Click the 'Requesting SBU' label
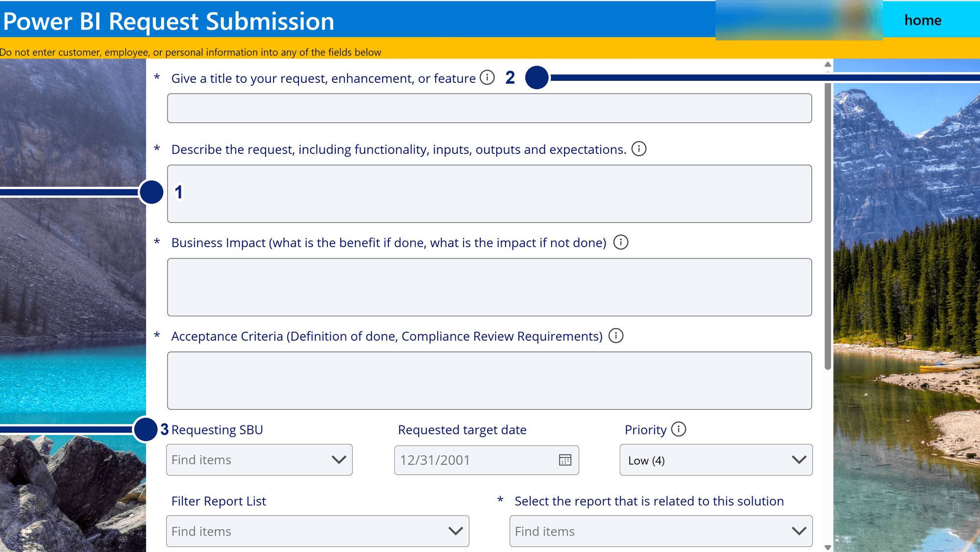The width and height of the screenshot is (980, 552). click(x=217, y=430)
